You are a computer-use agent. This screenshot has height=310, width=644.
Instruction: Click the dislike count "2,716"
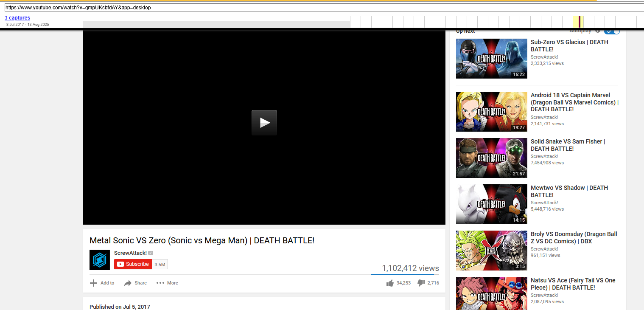coord(433,283)
